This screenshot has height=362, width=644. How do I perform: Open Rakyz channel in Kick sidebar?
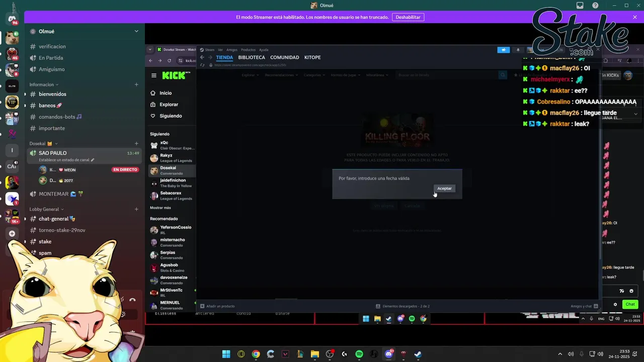tap(172, 158)
